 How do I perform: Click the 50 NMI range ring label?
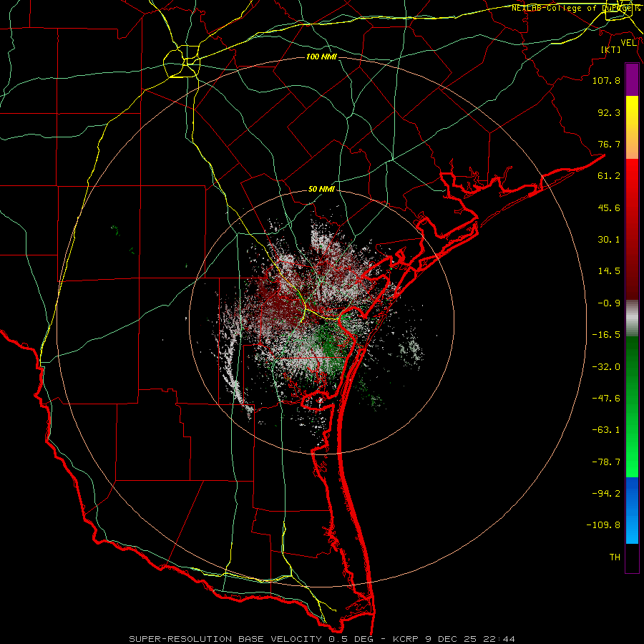click(x=321, y=190)
